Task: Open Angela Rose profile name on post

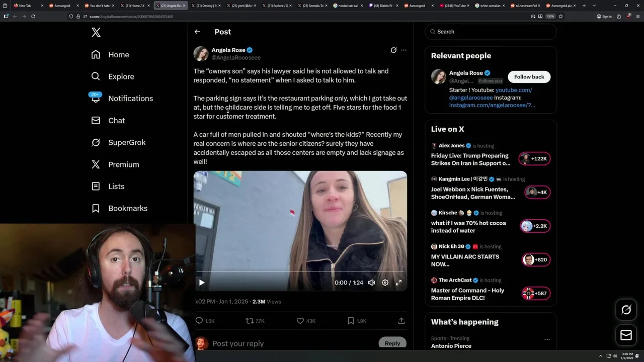Action: tap(228, 50)
